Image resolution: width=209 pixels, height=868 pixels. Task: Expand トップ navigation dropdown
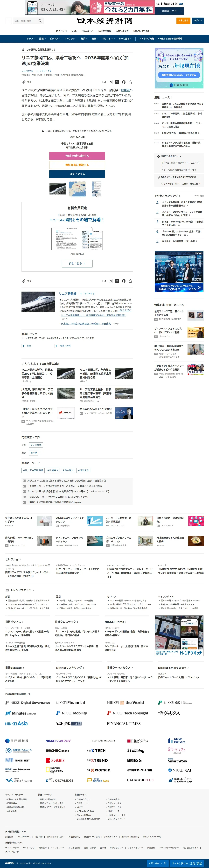click(x=31, y=38)
